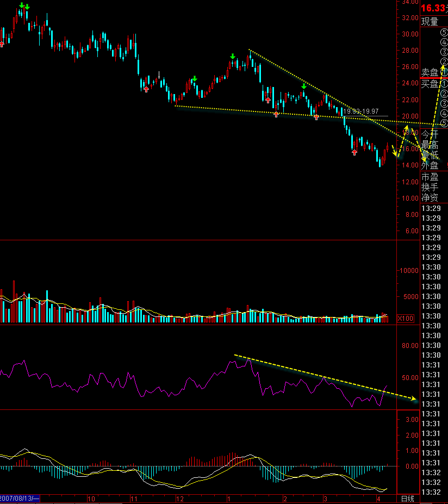Jump to month 10 on time axis
Image resolution: width=448 pixels, height=504 pixels.
[91, 499]
